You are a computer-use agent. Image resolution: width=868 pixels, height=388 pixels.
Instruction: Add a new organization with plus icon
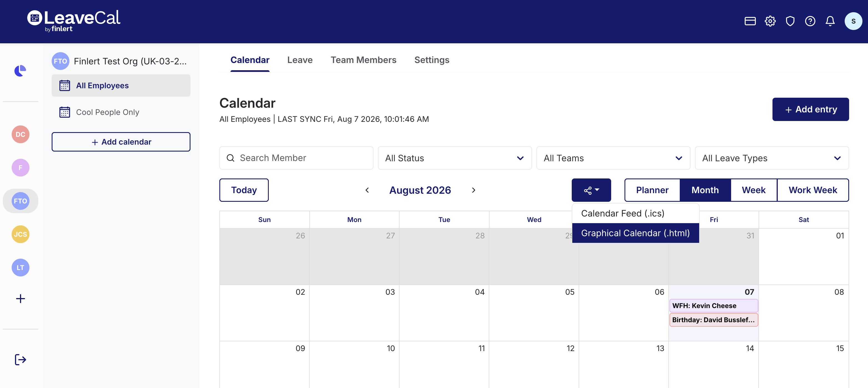coord(21,299)
